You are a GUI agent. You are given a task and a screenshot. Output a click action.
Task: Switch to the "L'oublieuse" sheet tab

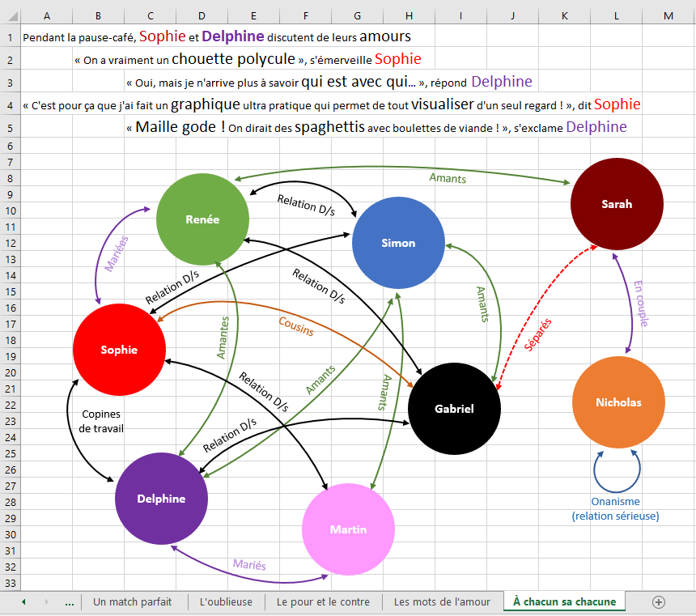pyautogui.click(x=226, y=601)
